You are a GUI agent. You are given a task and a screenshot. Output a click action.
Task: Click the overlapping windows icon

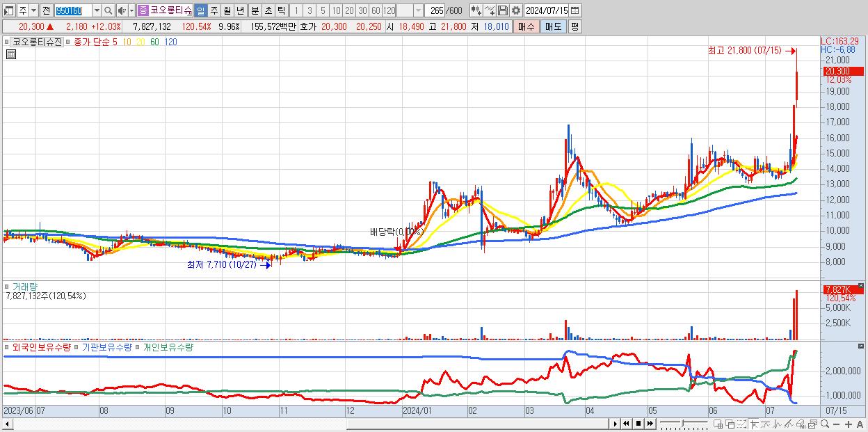click(730, 424)
